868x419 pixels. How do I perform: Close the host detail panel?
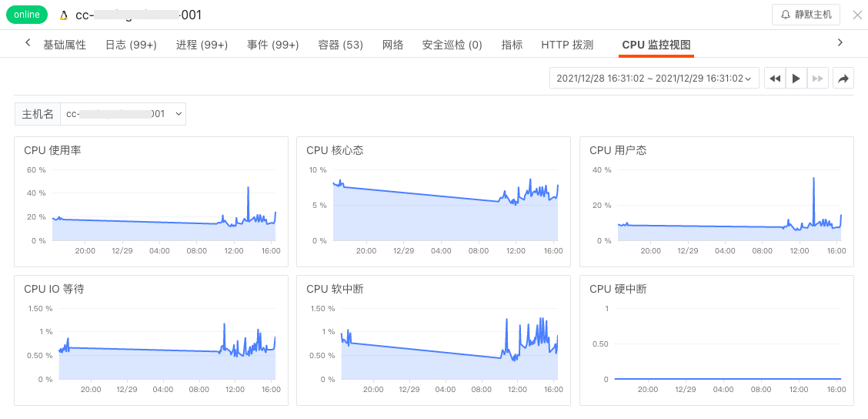tap(857, 15)
